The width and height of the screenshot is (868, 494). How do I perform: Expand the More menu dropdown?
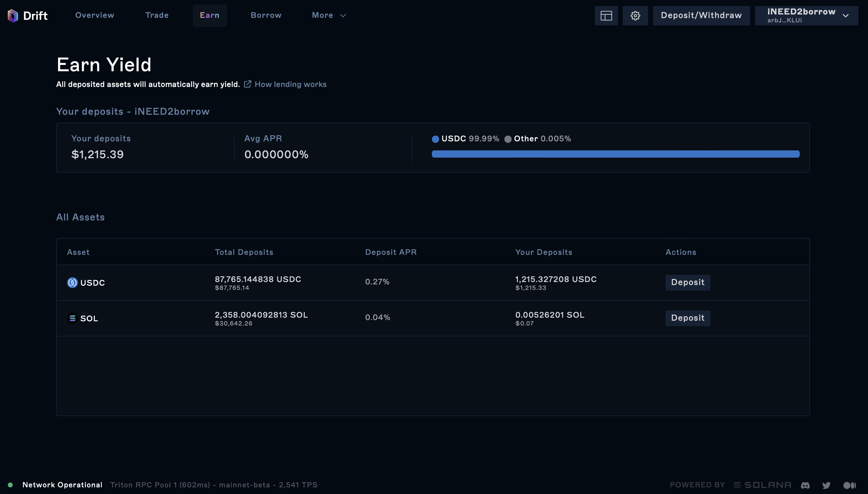click(x=329, y=16)
